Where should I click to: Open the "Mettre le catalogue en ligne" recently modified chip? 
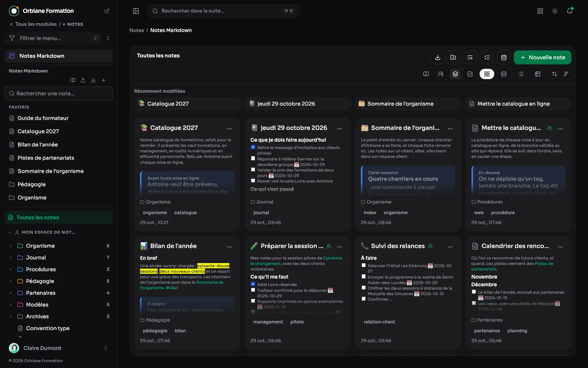point(518,104)
